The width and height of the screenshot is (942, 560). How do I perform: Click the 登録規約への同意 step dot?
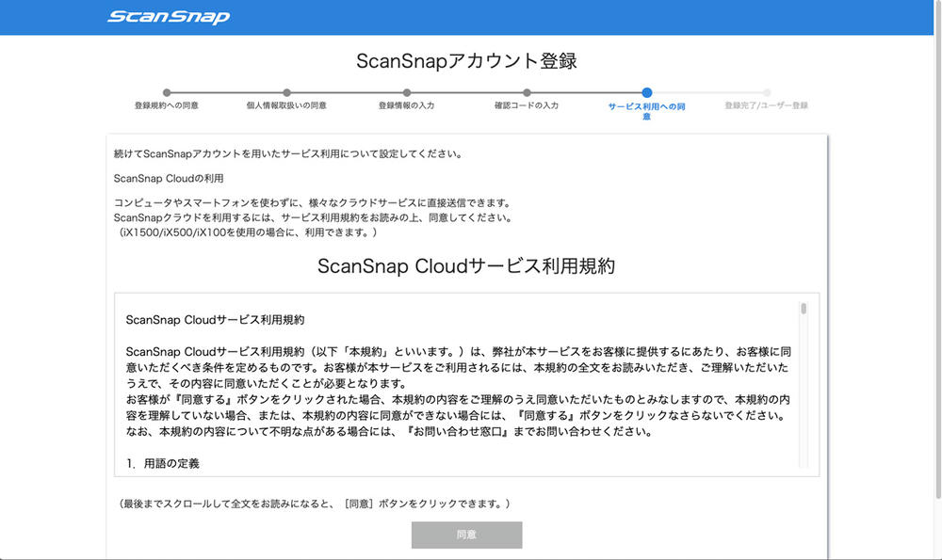tap(167, 92)
